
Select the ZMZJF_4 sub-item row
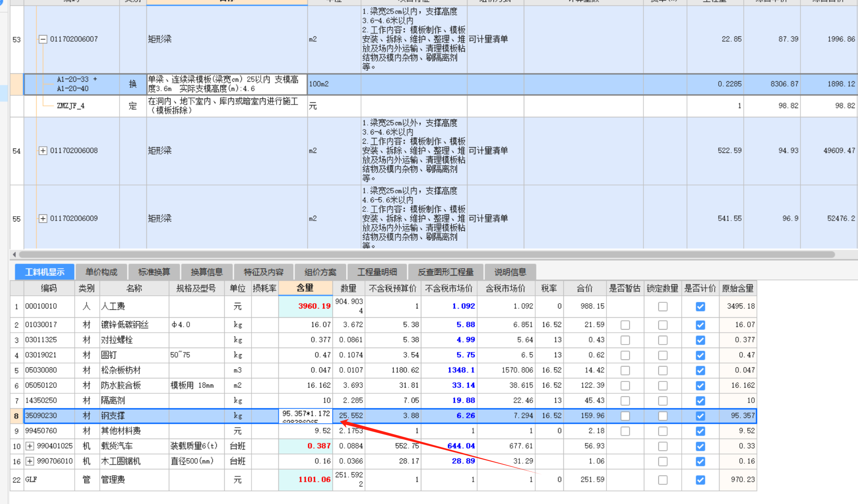[x=440, y=106]
